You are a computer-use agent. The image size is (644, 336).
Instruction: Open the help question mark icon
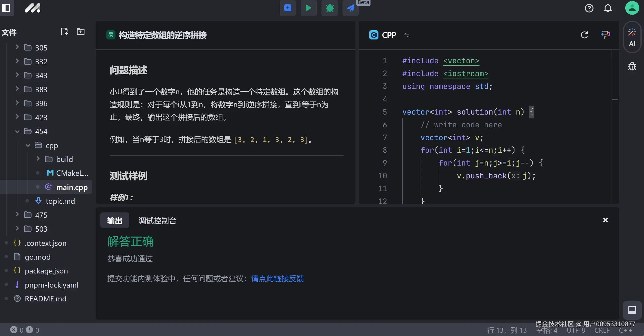[x=589, y=8]
